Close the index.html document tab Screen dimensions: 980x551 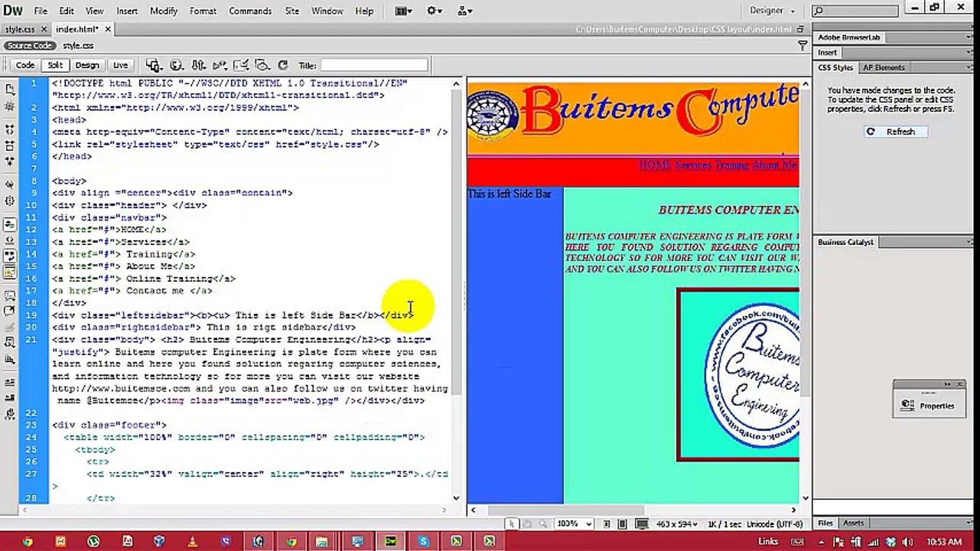[x=108, y=29]
